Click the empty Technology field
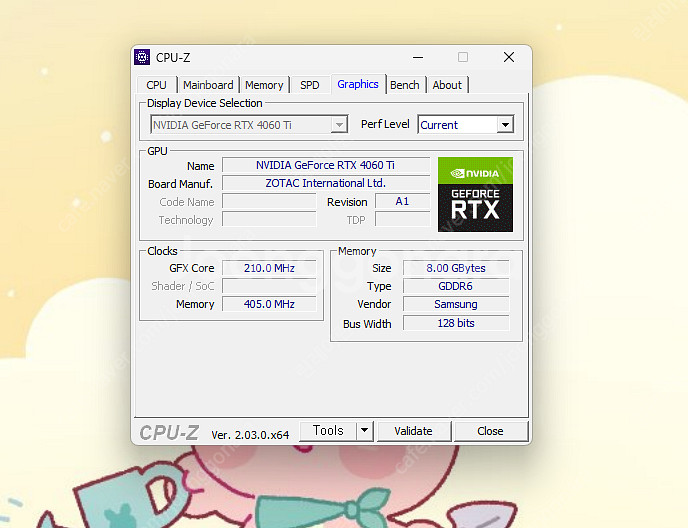Viewport: 688px width, 528px height. [269, 219]
